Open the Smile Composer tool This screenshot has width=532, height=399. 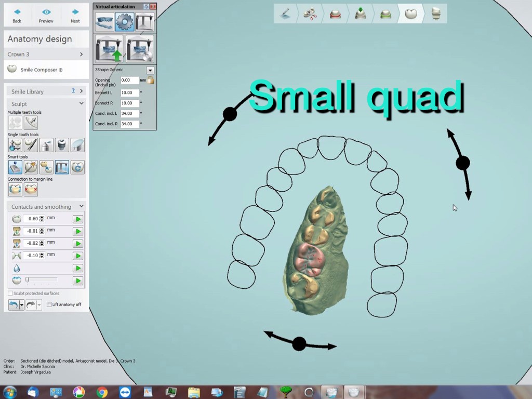coord(42,69)
